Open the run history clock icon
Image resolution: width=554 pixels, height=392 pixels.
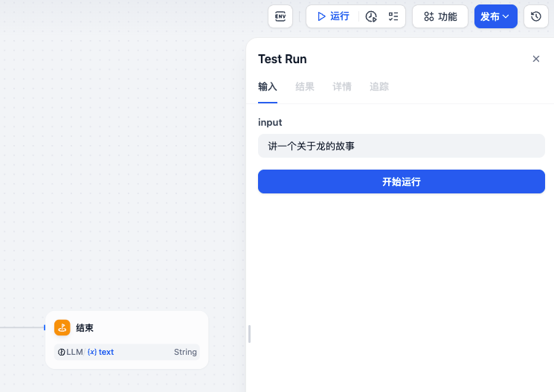371,16
